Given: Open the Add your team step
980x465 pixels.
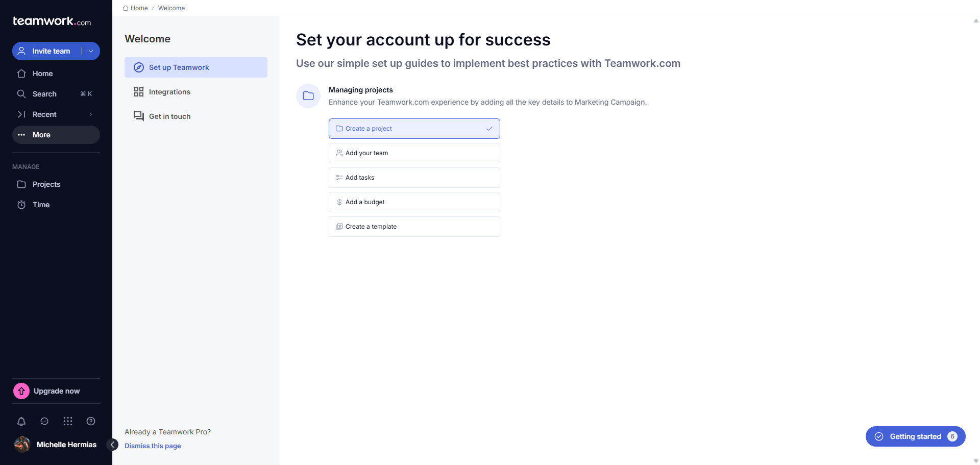Looking at the screenshot, I should pos(414,153).
